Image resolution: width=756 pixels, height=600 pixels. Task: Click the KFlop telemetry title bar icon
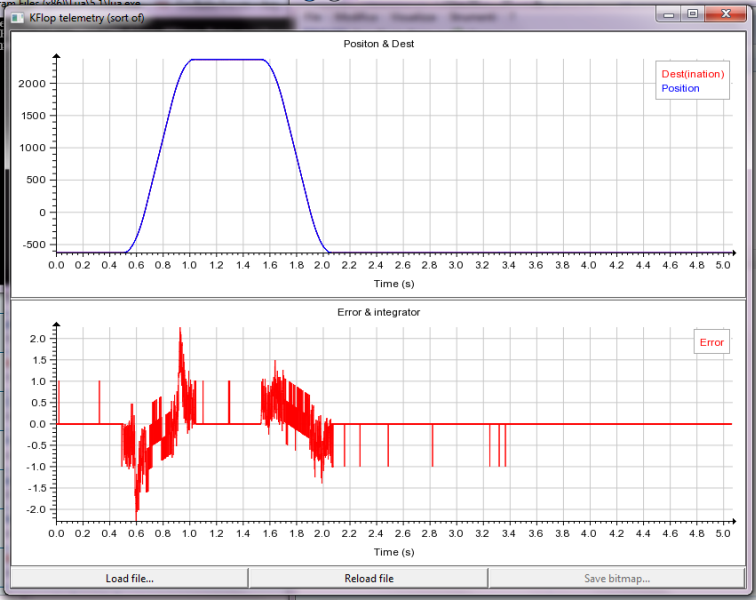click(x=19, y=18)
